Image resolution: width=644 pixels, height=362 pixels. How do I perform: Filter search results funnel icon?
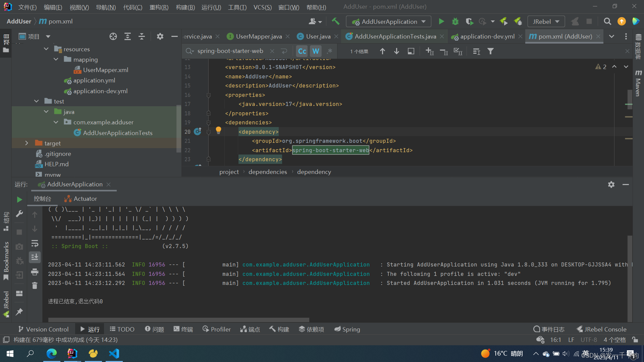[x=490, y=51]
